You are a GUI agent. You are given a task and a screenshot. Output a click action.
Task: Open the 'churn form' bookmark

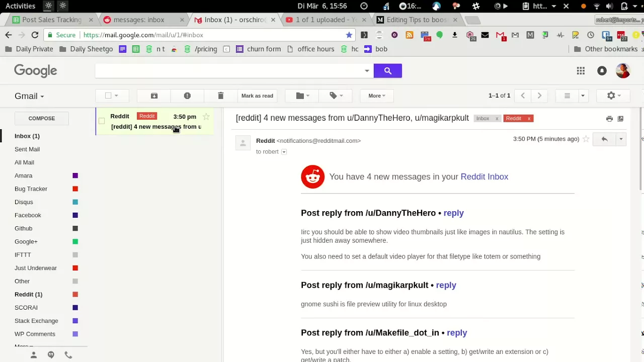(258, 49)
